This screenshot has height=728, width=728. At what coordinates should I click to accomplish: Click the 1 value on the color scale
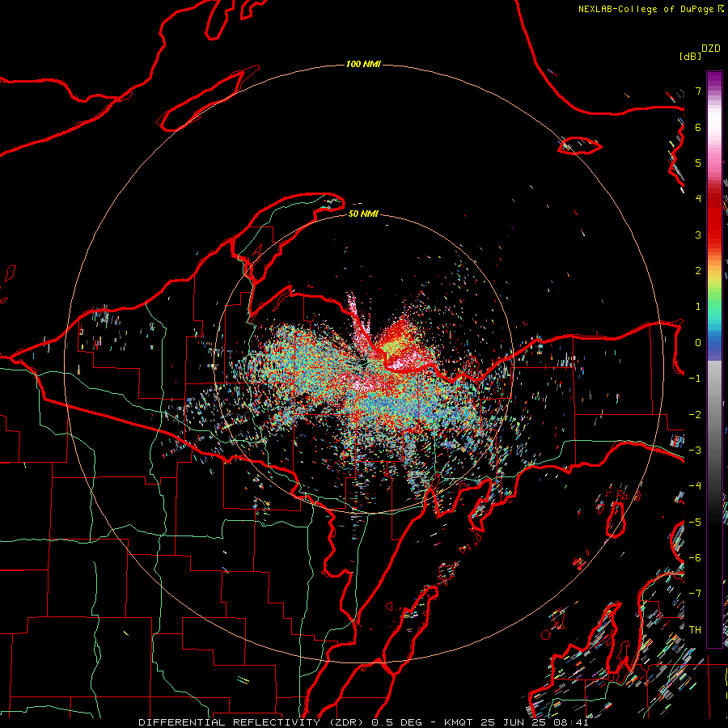point(698,307)
